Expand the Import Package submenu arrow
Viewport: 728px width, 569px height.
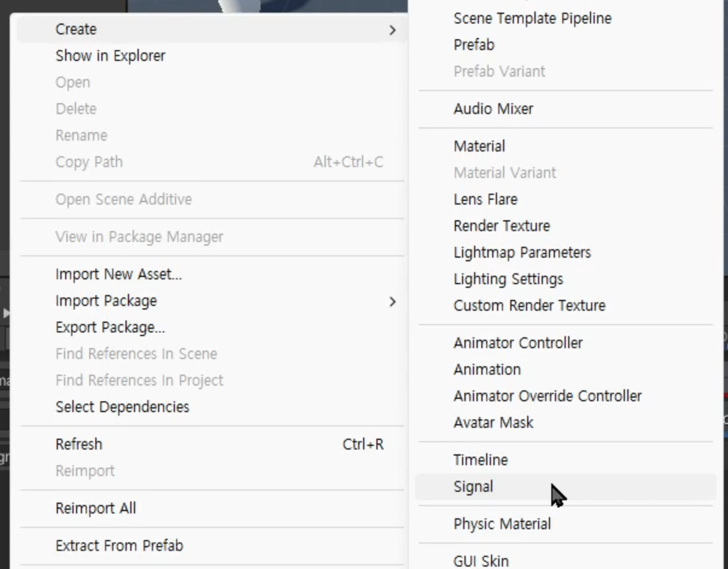(x=393, y=301)
